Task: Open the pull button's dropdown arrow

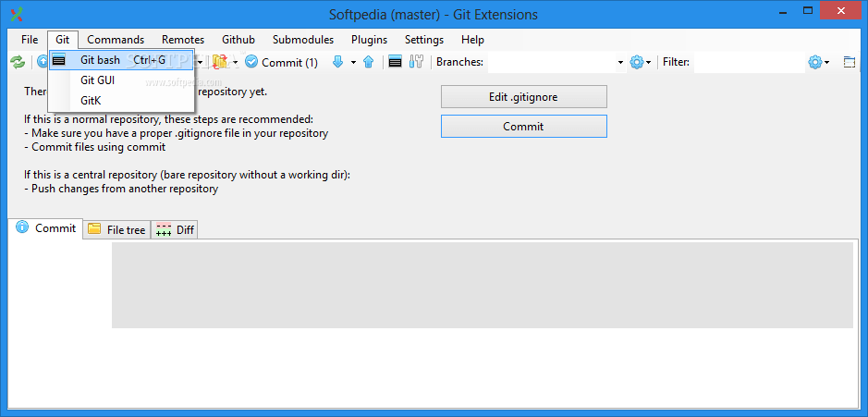Action: click(353, 62)
